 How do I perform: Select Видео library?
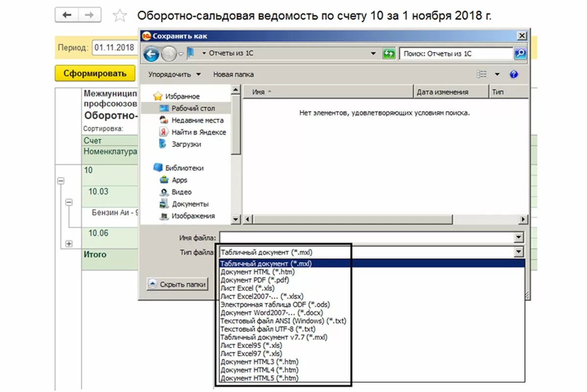tap(176, 192)
